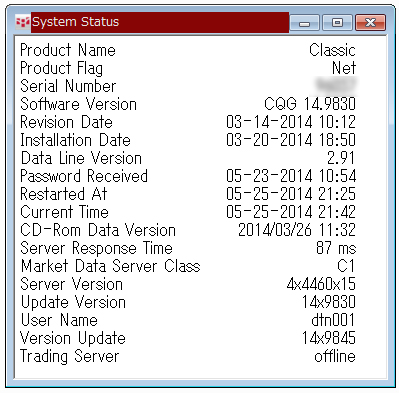
Task: Select the 'Data Line Version' label
Action: click(x=81, y=158)
